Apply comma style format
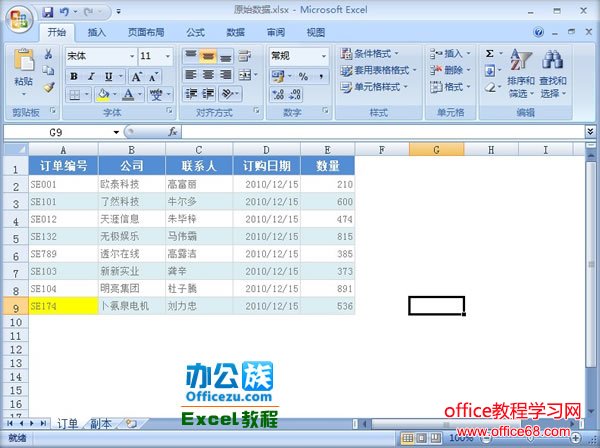 click(x=321, y=77)
